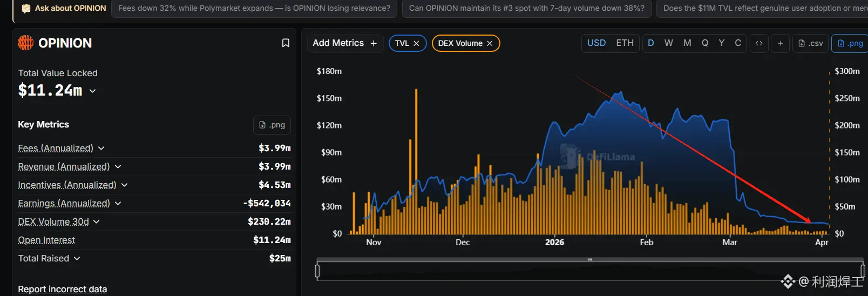Viewport: 868px width, 296px height.
Task: Select monthly (M) interval
Action: [x=687, y=43]
